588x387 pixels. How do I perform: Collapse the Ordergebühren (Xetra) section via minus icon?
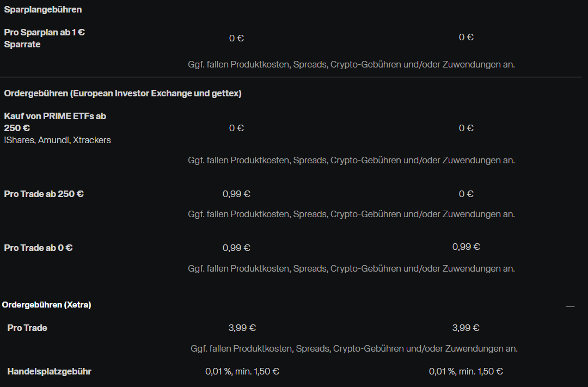(x=570, y=306)
